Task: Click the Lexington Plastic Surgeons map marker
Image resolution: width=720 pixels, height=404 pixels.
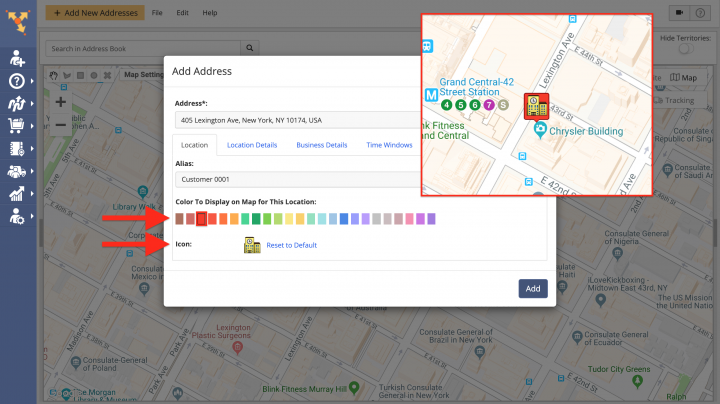Action: coord(237,348)
